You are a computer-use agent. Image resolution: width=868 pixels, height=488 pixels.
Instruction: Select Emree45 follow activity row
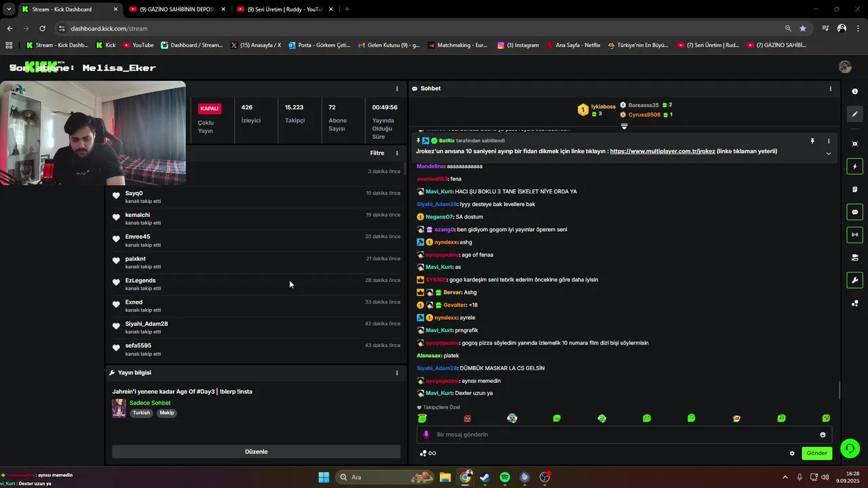256,240
